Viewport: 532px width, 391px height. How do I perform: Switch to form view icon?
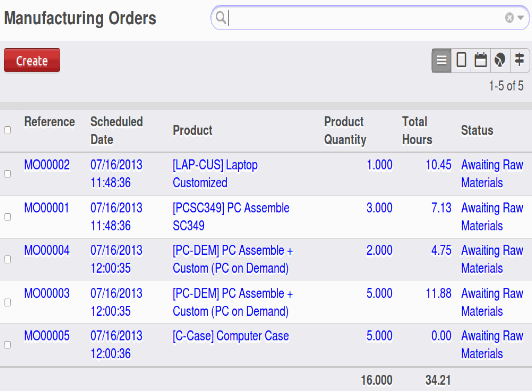click(x=461, y=60)
